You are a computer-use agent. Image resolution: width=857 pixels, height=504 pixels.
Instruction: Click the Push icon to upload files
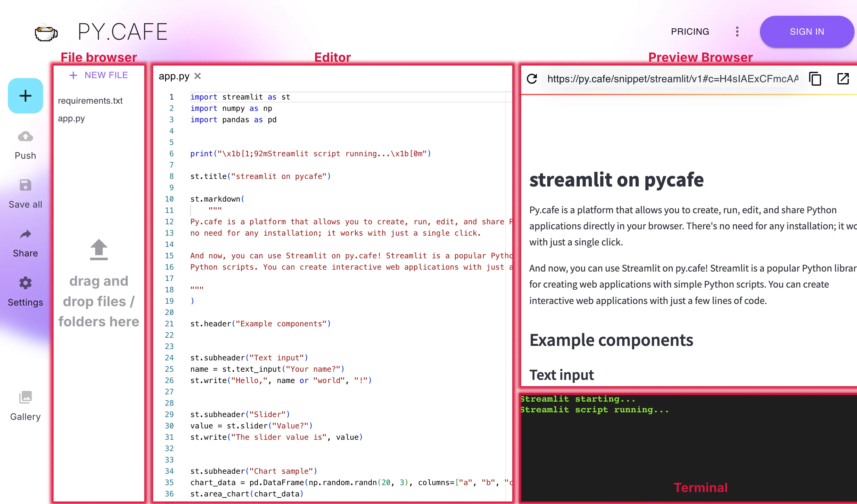click(x=25, y=136)
